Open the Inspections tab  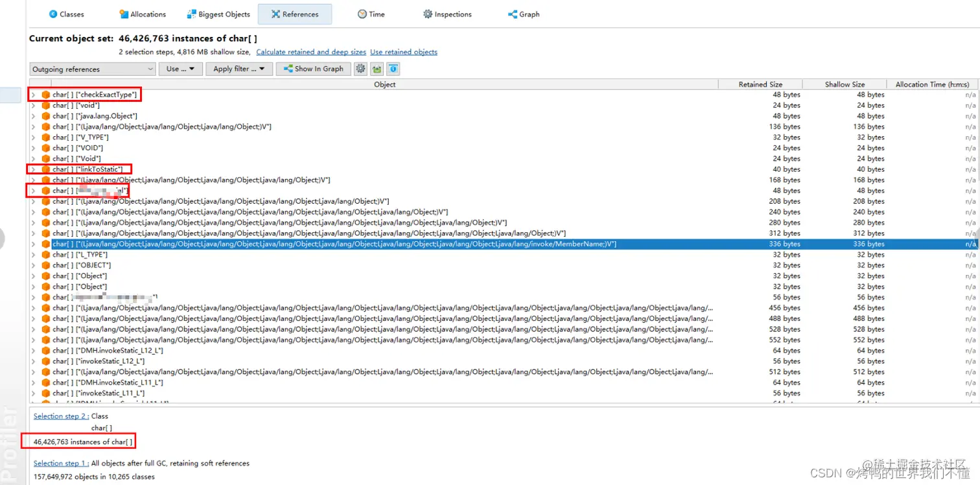pyautogui.click(x=447, y=14)
